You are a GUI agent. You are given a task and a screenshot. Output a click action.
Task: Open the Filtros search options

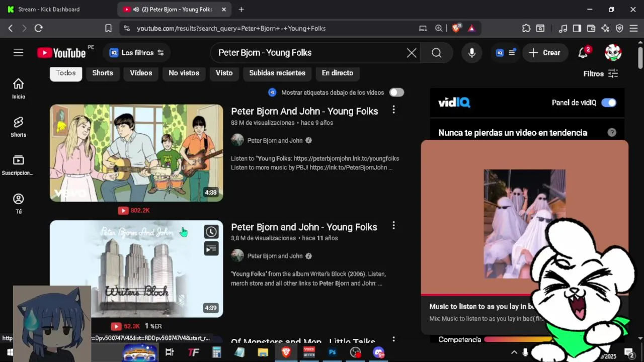[601, 74]
